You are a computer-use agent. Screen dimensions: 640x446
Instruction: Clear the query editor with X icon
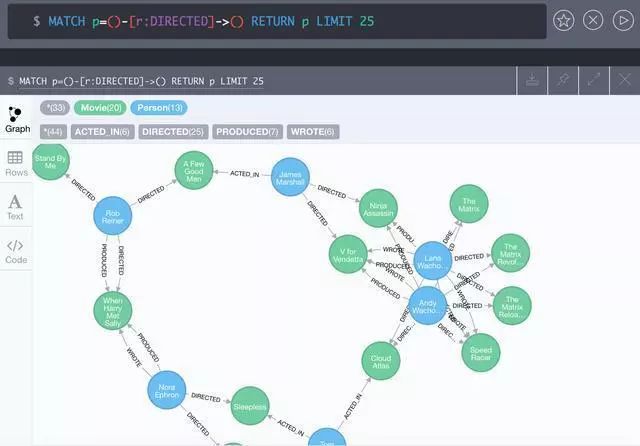[593, 20]
